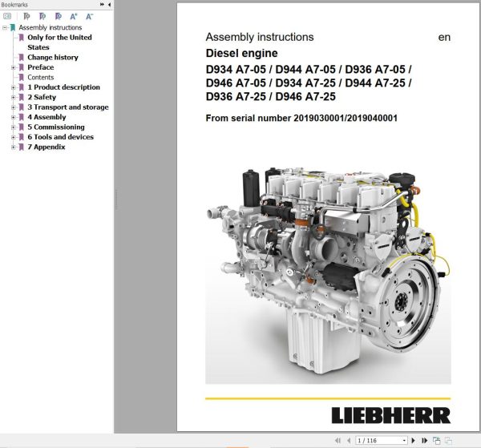The height and width of the screenshot is (448, 481).
Task: Open the 1 Product description bookmark
Action: click(x=63, y=87)
